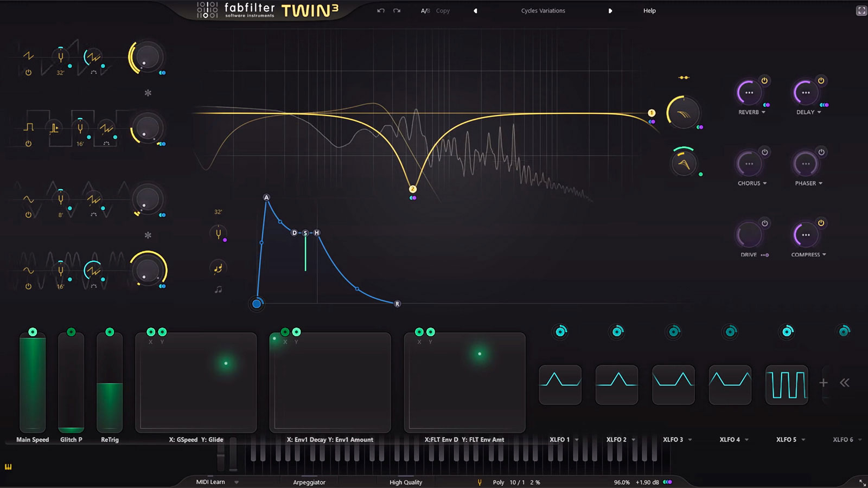Add a new modulation source with plus

pyautogui.click(x=824, y=383)
